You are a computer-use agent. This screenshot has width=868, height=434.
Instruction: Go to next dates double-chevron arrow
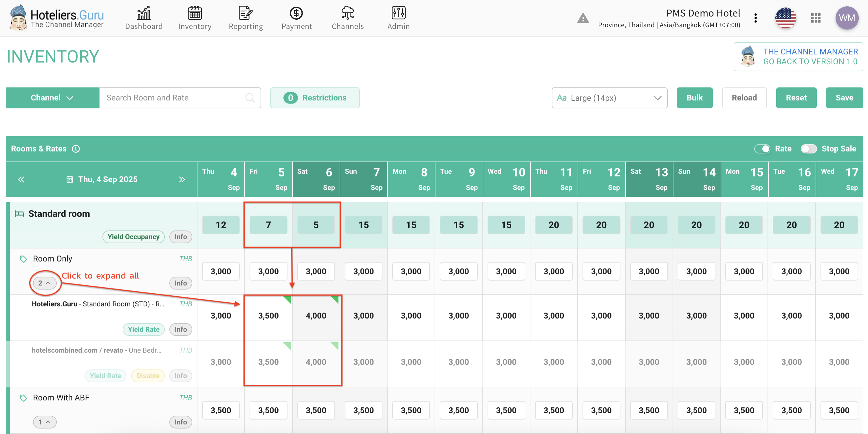click(x=182, y=179)
